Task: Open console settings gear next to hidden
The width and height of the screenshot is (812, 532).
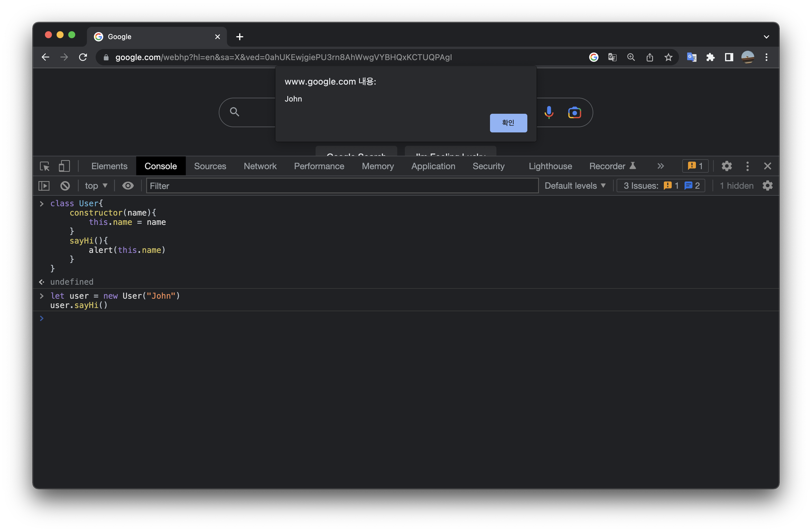Action: pos(767,185)
